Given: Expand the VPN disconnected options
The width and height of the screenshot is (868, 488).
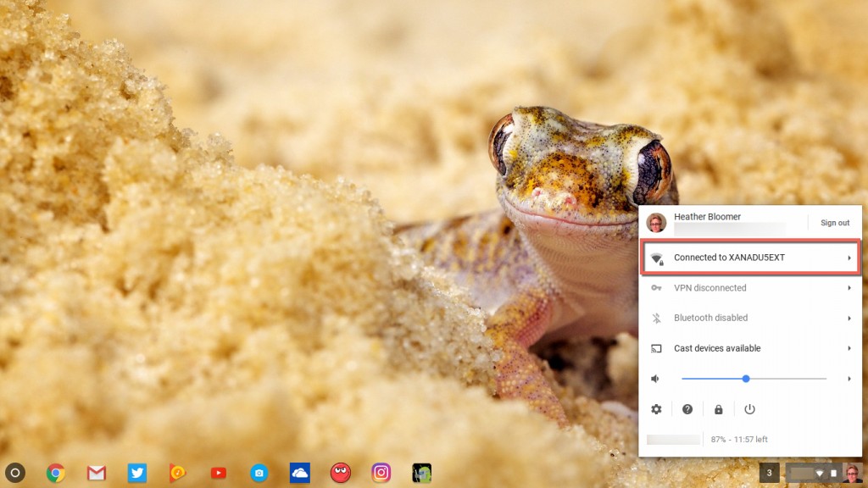Looking at the screenshot, I should 749,287.
